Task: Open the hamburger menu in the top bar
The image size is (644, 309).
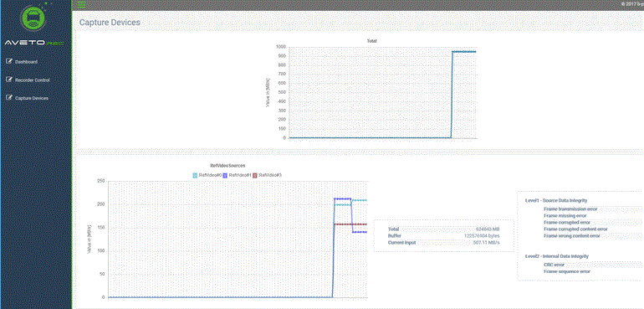Action: 81,4
